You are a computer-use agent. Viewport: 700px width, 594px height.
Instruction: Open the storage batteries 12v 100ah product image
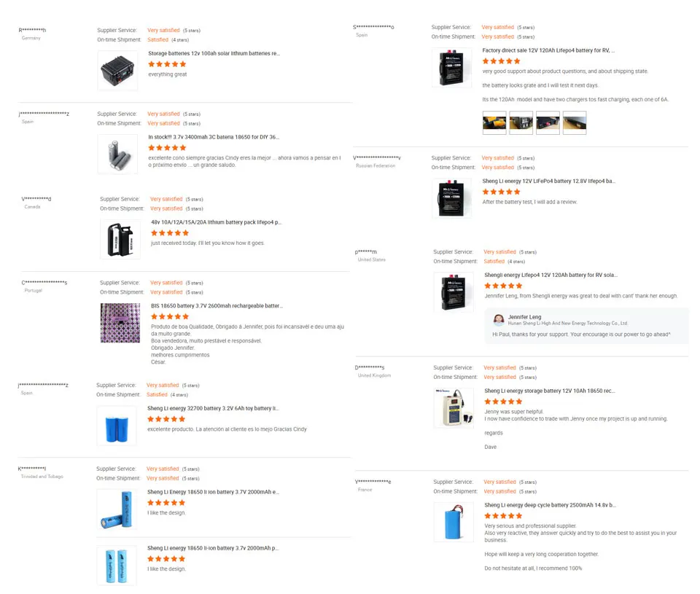pyautogui.click(x=117, y=70)
